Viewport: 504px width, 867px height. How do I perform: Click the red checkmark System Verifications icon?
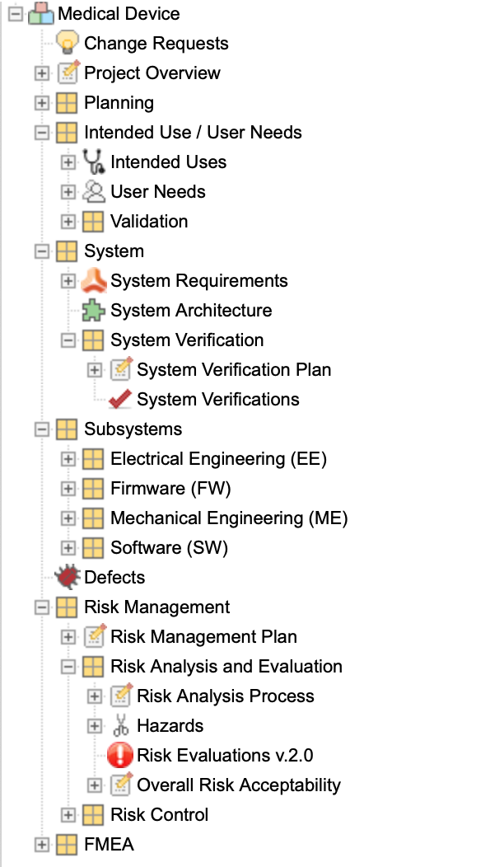120,399
